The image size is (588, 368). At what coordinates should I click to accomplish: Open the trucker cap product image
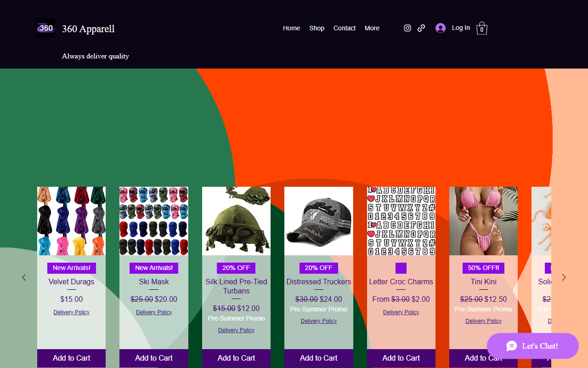click(x=319, y=221)
